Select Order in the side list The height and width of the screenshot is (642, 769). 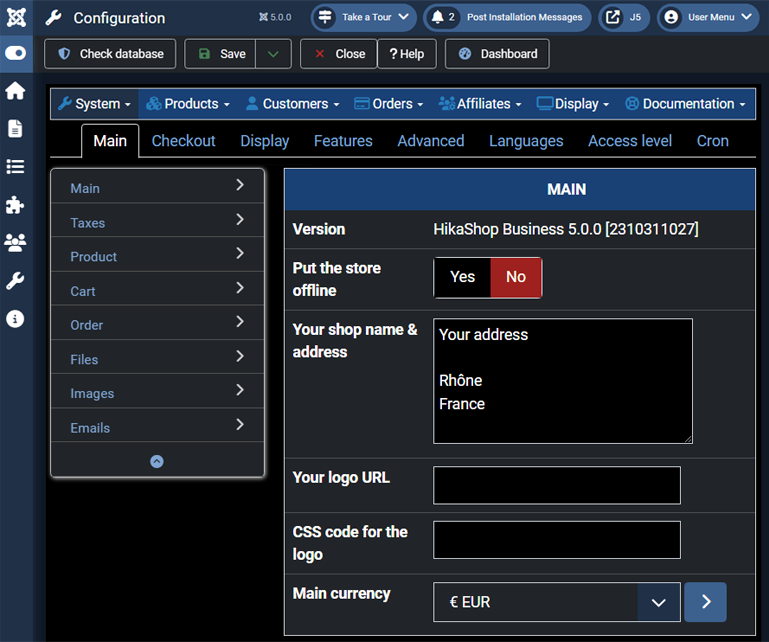(157, 323)
